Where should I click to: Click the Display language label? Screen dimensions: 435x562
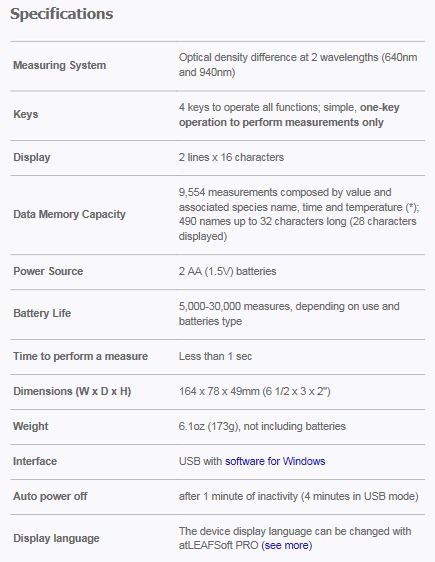[x=56, y=538]
